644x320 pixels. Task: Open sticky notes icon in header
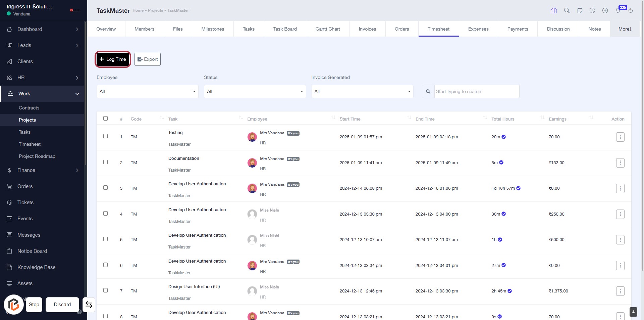point(580,11)
